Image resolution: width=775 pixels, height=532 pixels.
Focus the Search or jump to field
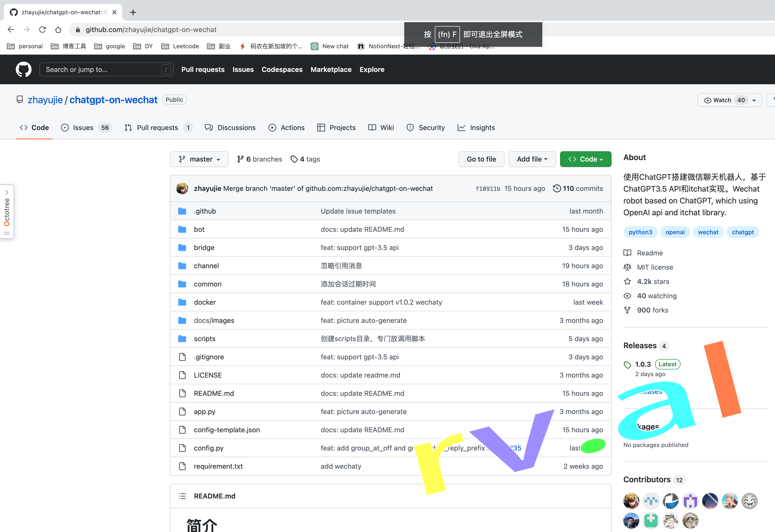coord(106,69)
